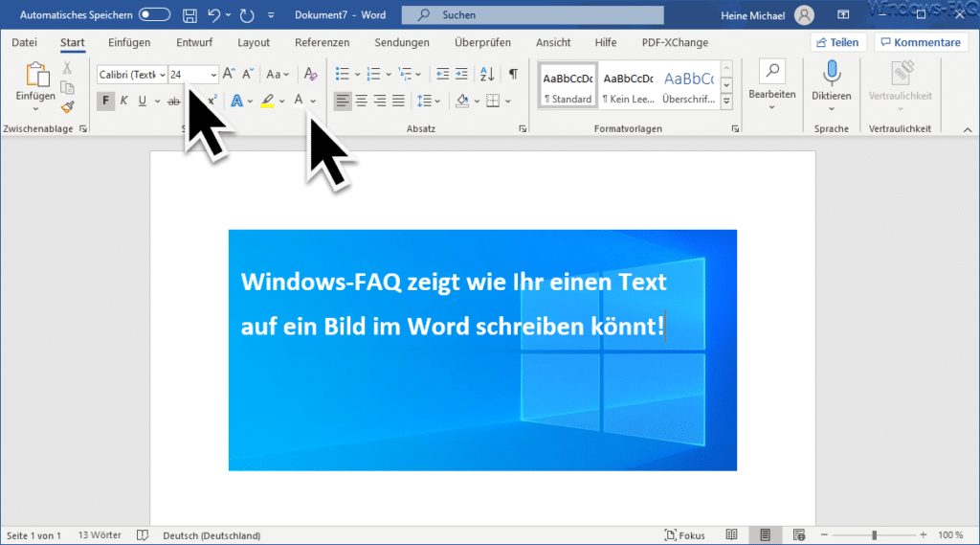
Task: Toggle underline U button
Action: point(143,101)
